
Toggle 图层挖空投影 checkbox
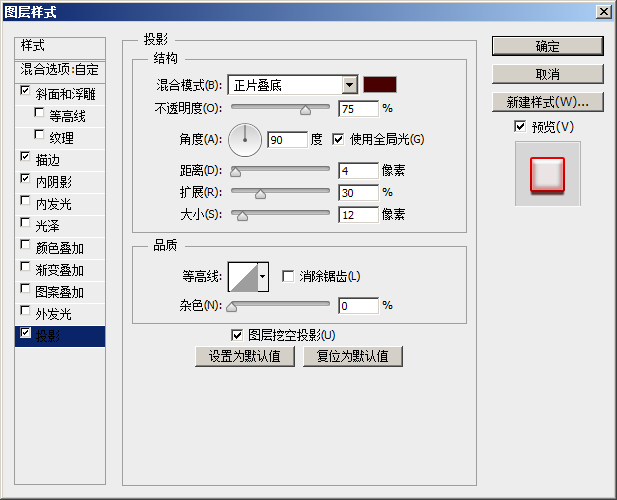237,336
